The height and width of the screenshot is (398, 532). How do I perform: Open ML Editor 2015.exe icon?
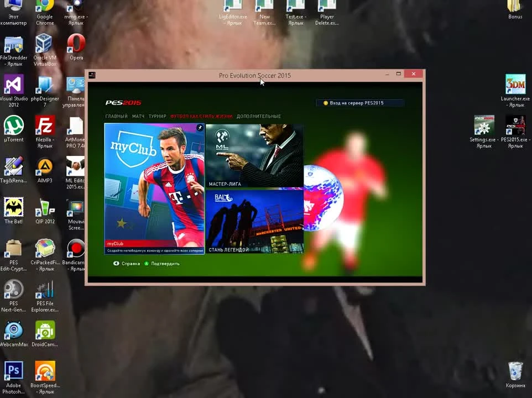click(75, 173)
